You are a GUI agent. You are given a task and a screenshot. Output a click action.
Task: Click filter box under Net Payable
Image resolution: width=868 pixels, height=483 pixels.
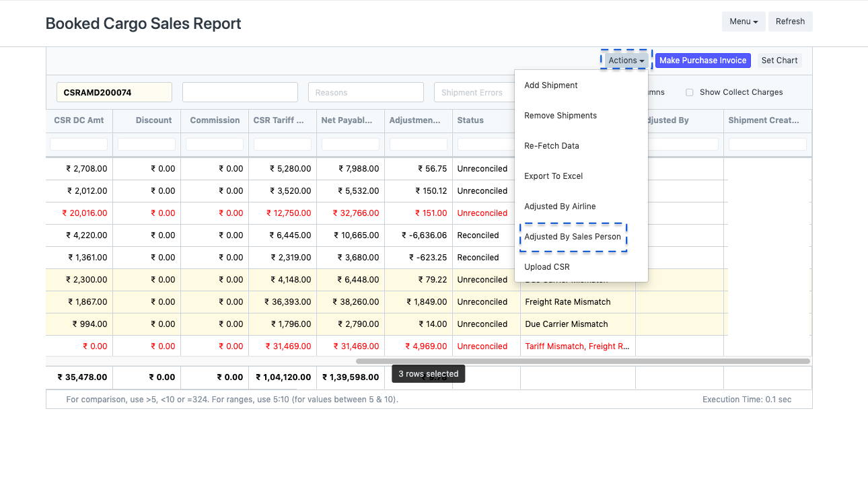351,145
